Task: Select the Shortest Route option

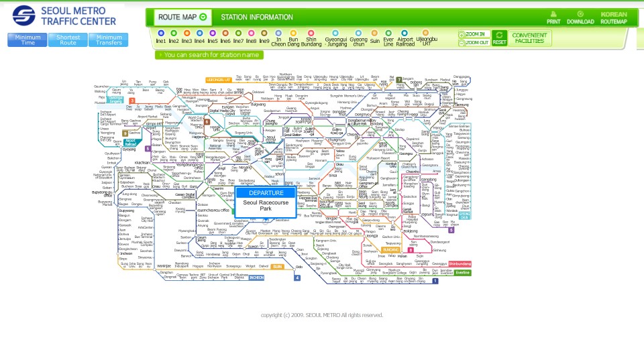Action: pyautogui.click(x=68, y=40)
